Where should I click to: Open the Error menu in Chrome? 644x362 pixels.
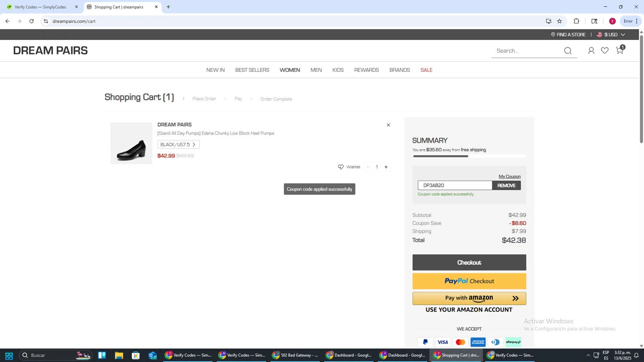pos(631,21)
